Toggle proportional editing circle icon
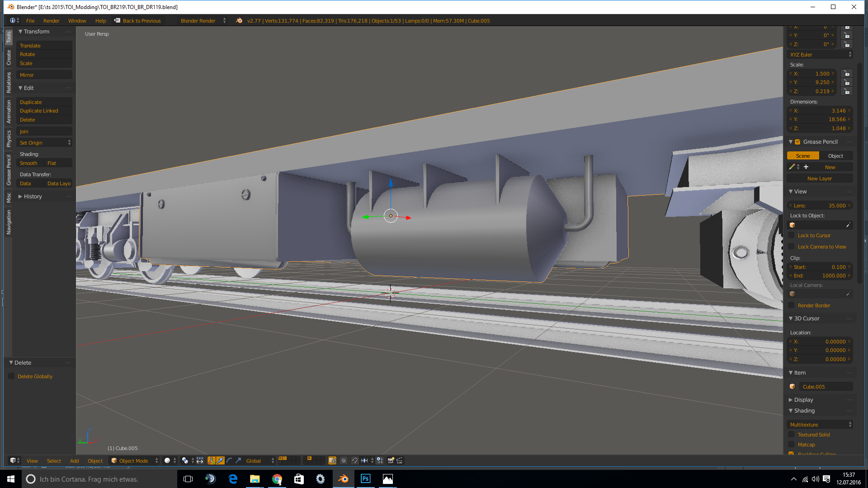This screenshot has width=868, height=488. [x=344, y=460]
